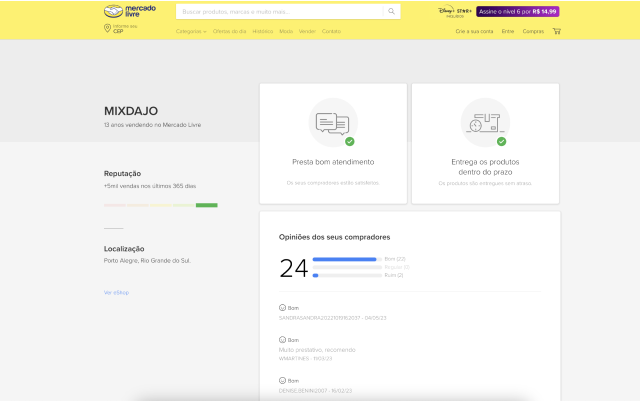The image size is (640, 401).
Task: Click the green reputation bar segment
Action: point(207,205)
